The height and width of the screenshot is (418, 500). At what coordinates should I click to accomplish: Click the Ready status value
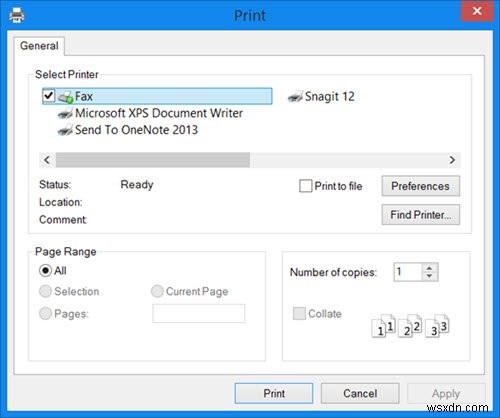coord(137,185)
